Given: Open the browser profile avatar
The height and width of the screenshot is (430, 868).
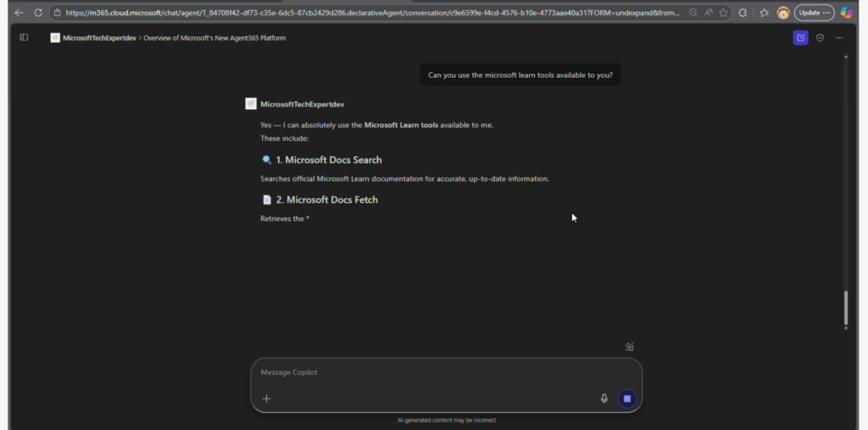Looking at the screenshot, I should click(x=782, y=13).
